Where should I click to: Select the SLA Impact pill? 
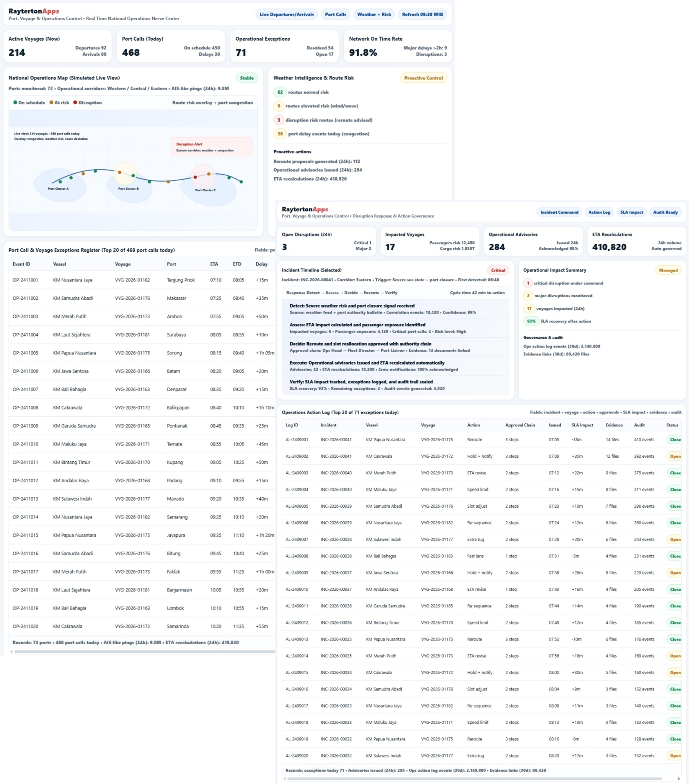632,212
